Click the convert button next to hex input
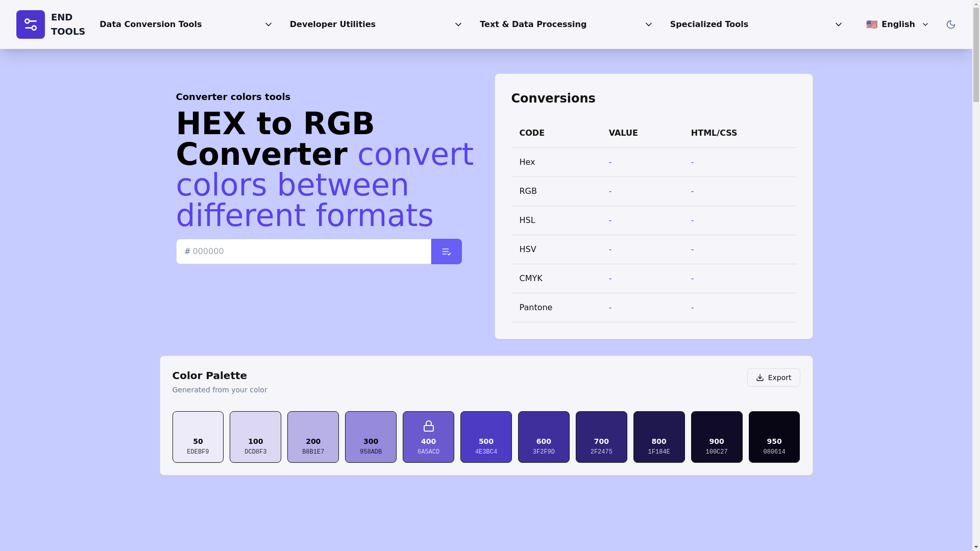The height and width of the screenshot is (551, 980). pyautogui.click(x=446, y=252)
